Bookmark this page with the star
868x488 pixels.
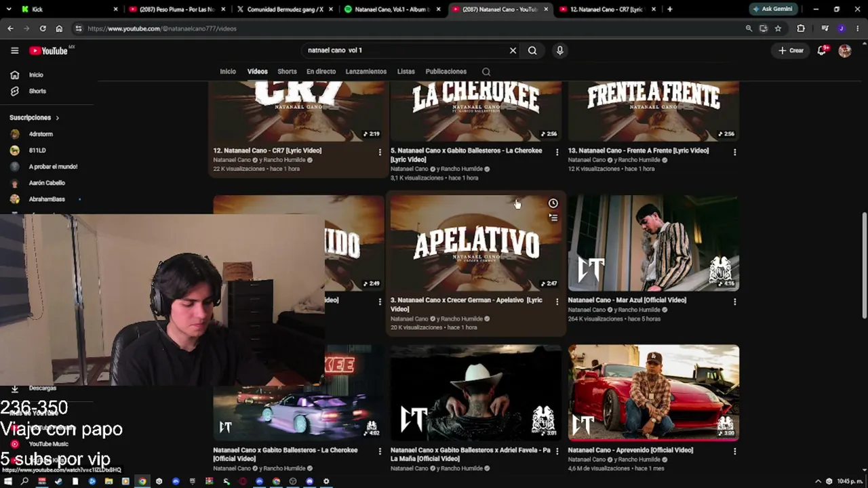(x=778, y=28)
